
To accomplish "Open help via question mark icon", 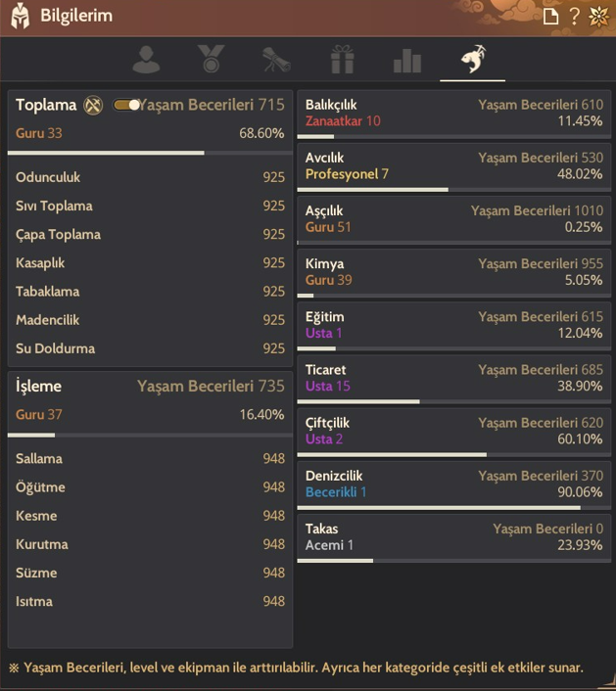I will point(574,17).
